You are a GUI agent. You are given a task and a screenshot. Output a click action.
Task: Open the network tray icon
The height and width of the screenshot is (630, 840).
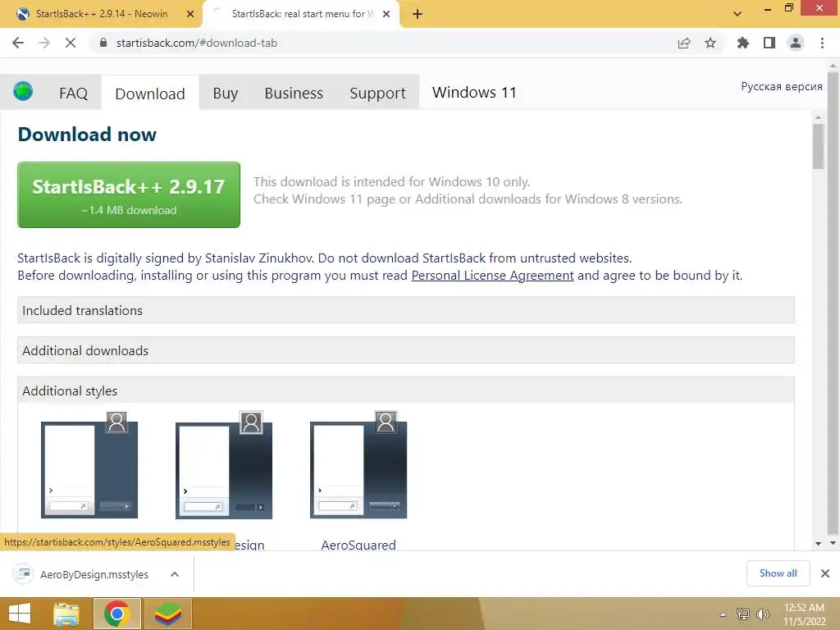point(743,614)
